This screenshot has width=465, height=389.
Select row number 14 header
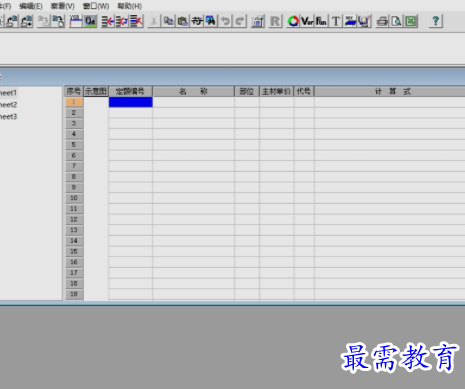pos(74,241)
